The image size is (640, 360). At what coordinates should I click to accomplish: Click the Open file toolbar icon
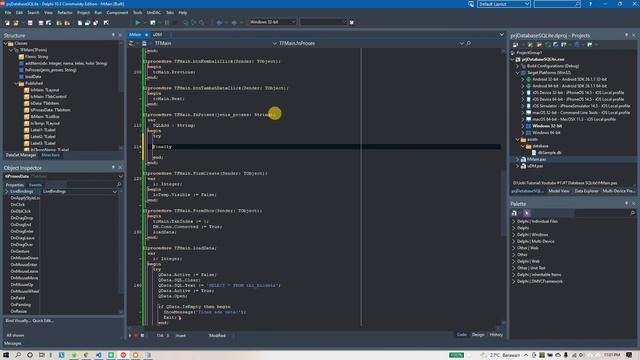[16, 23]
